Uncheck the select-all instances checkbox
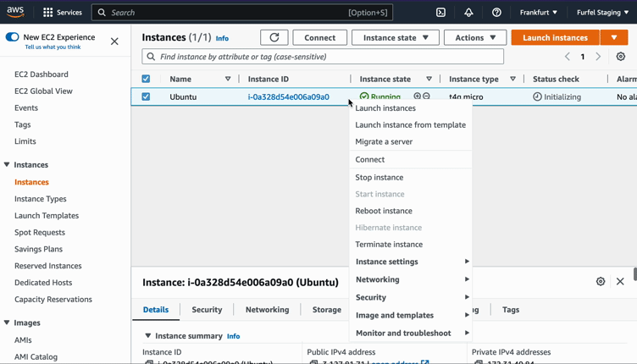This screenshot has height=364, width=637. 146,79
